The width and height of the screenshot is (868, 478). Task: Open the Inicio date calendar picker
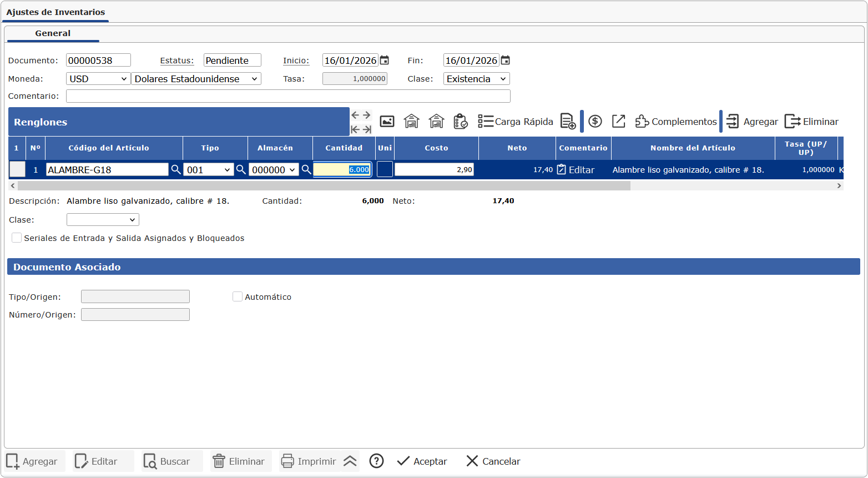coord(384,61)
